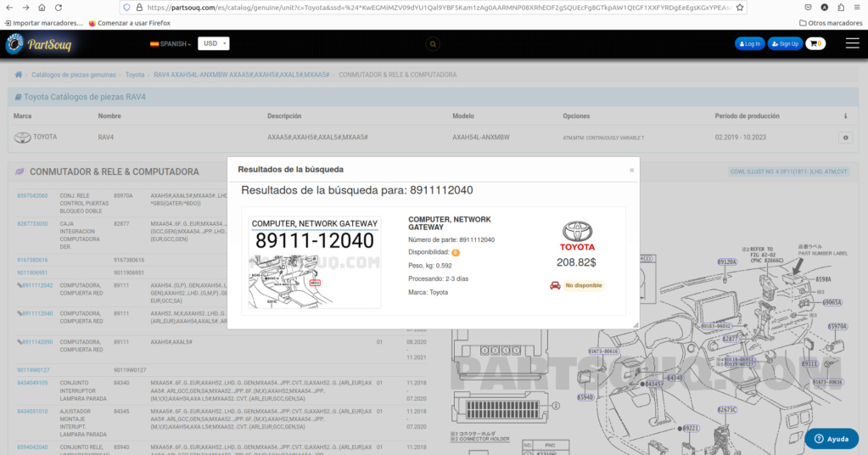
Task: Click the Sign Up button
Action: pos(785,44)
